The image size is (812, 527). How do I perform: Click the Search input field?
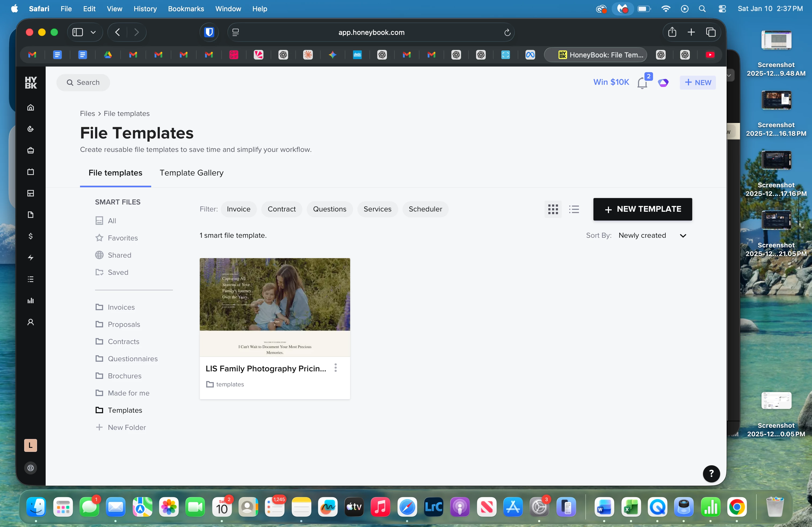click(x=84, y=82)
